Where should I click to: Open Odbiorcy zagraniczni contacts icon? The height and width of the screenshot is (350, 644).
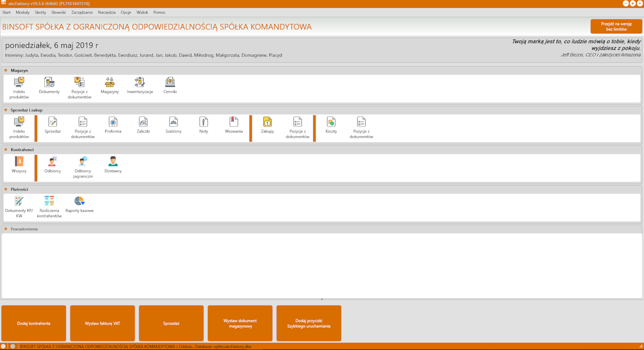83,167
